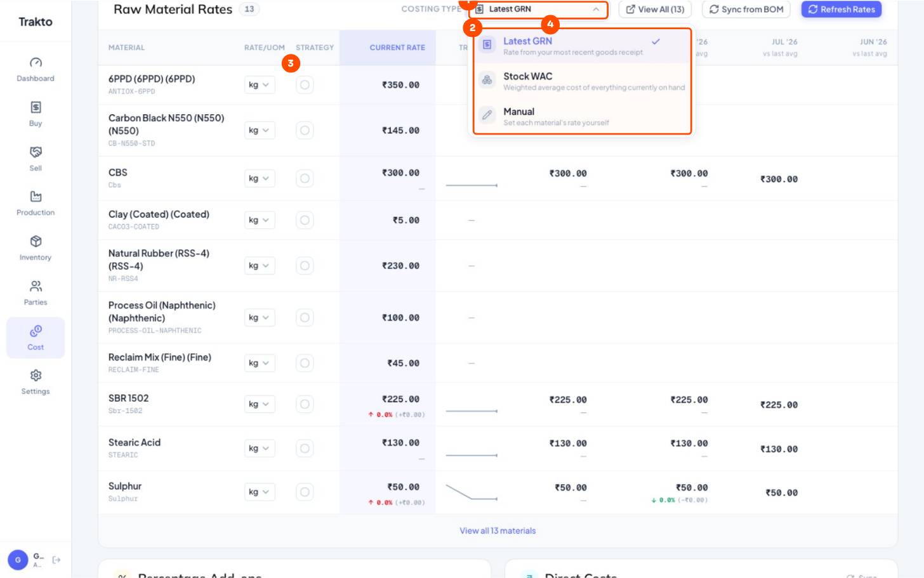Click the user avatar G circle
924x578 pixels.
coord(18,560)
